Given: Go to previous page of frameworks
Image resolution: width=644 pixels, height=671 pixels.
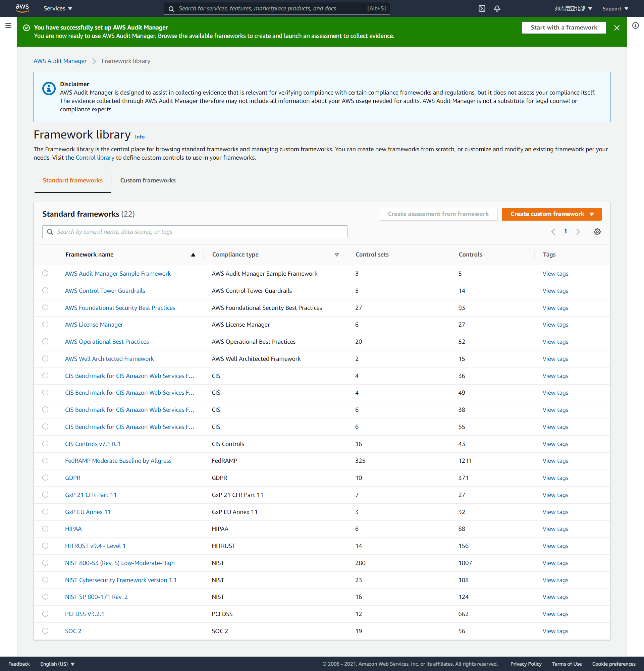Looking at the screenshot, I should [x=553, y=232].
